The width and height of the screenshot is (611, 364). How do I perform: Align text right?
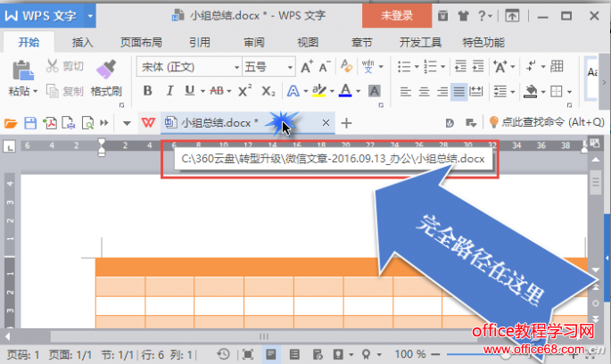coord(442,92)
